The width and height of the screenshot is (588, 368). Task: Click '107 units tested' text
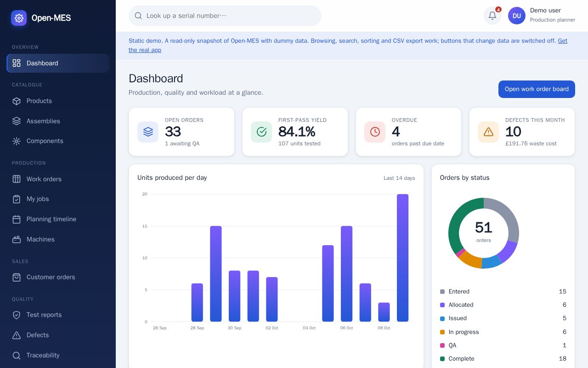(300, 144)
